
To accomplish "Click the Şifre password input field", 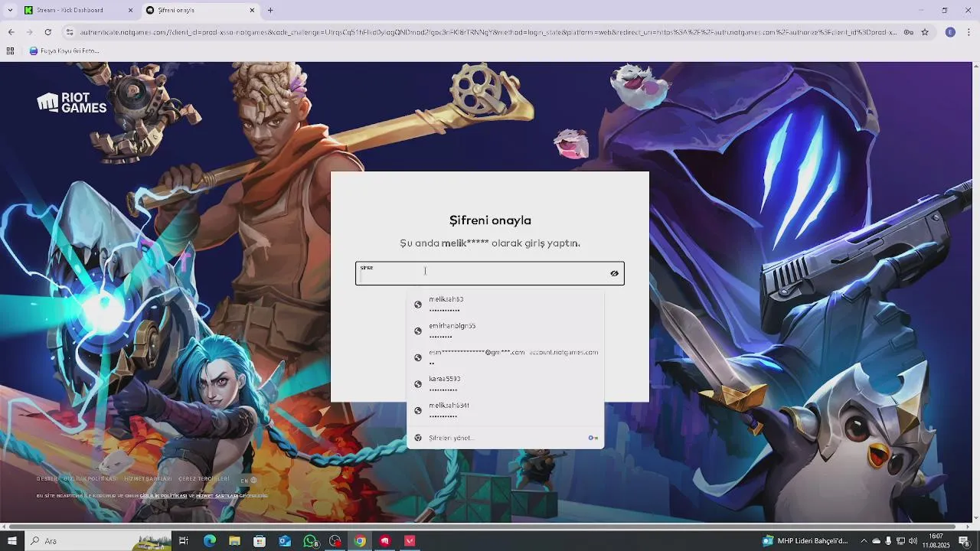I will click(x=490, y=273).
